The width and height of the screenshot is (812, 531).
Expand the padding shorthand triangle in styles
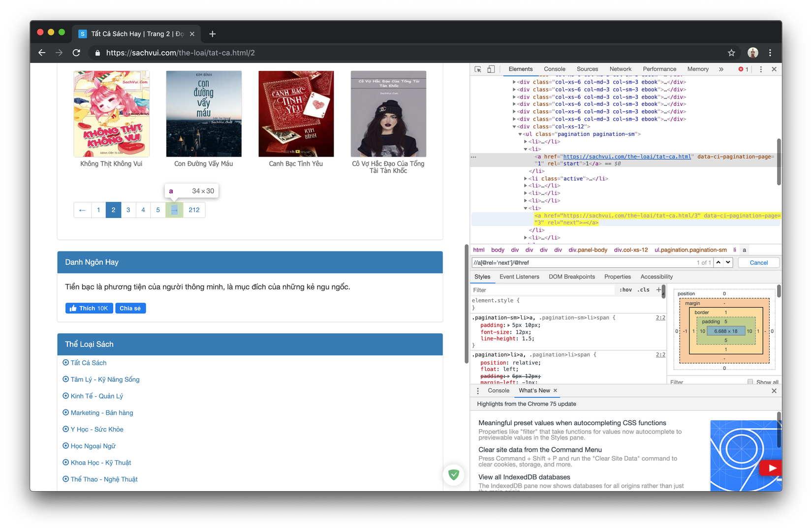508,325
